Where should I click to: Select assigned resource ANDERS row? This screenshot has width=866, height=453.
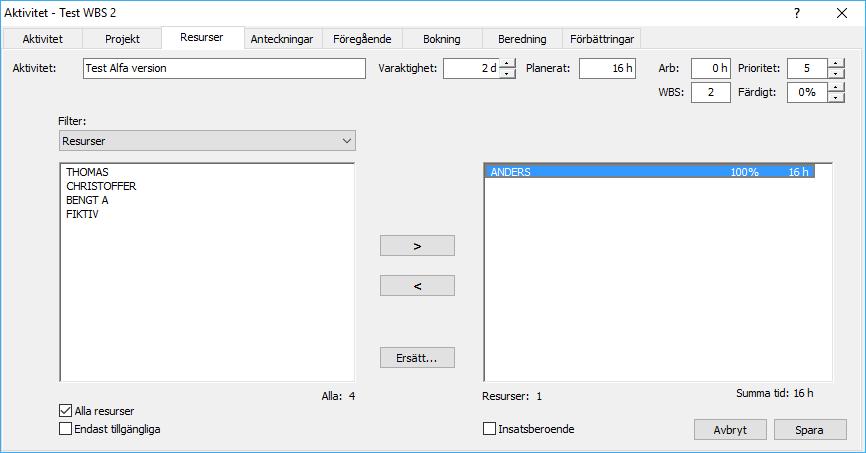coord(650,172)
